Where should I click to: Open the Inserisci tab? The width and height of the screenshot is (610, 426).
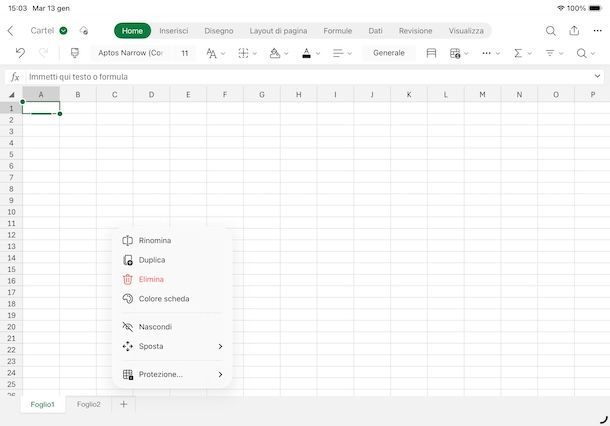click(174, 31)
